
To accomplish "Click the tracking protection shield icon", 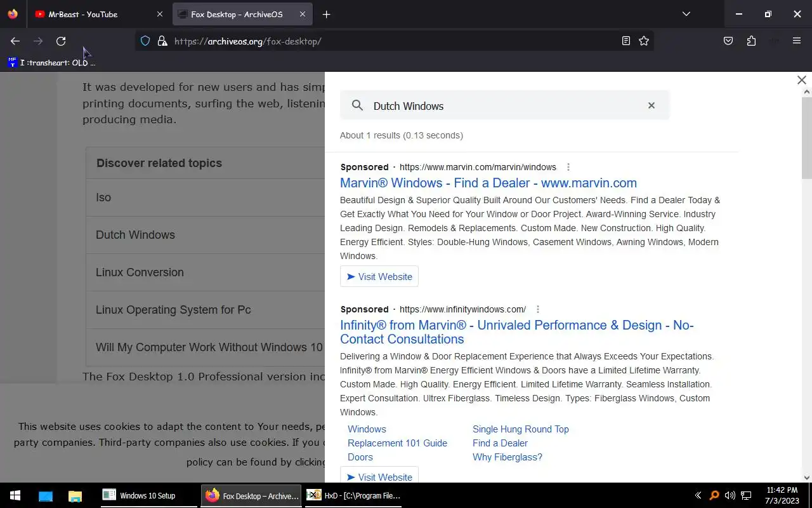I will [145, 41].
